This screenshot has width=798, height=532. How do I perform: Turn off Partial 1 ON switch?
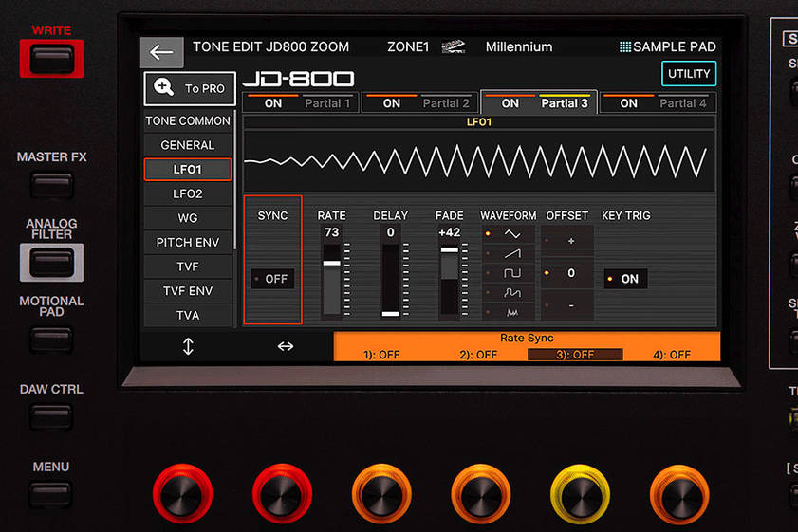[x=273, y=103]
